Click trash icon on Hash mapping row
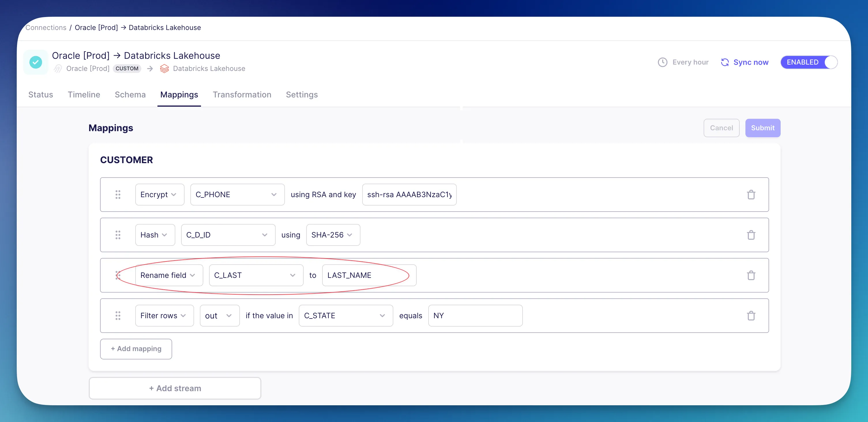The width and height of the screenshot is (868, 422). click(x=751, y=235)
